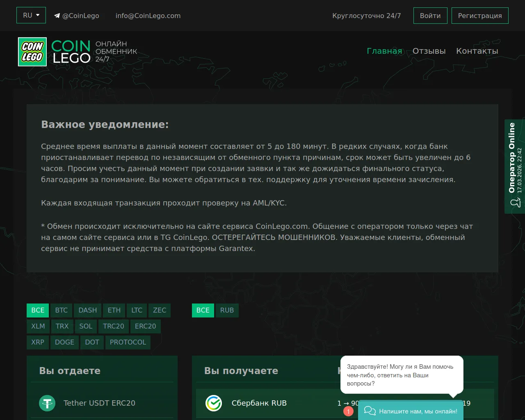This screenshot has width=525, height=420.
Task: Select Tether USDT ERC20 to give
Action: pyautogui.click(x=102, y=403)
